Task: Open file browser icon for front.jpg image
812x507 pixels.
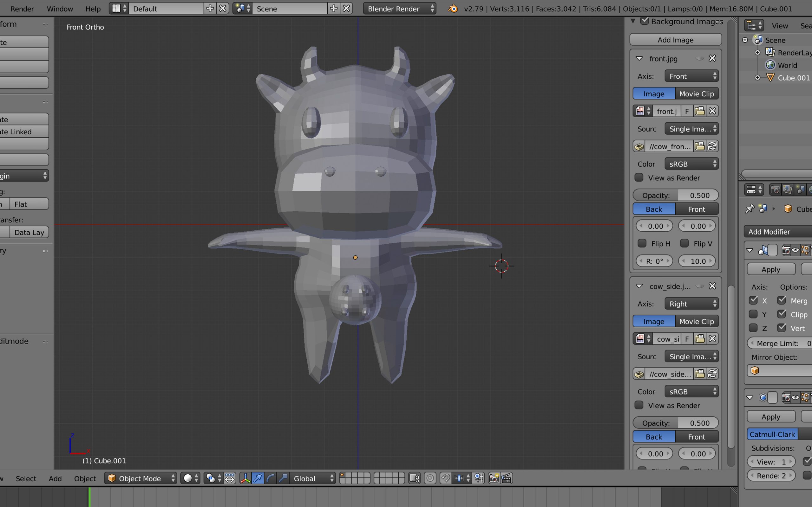Action: [700, 111]
